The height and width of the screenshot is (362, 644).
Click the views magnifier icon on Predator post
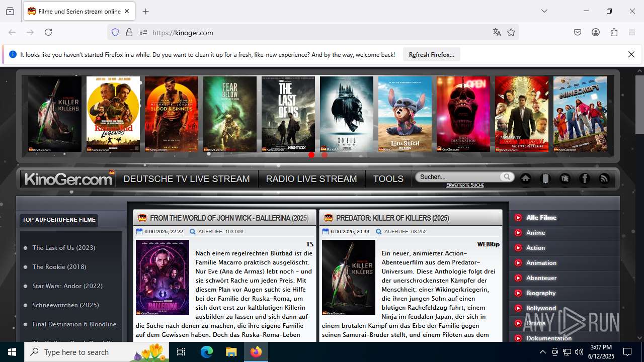[379, 231]
